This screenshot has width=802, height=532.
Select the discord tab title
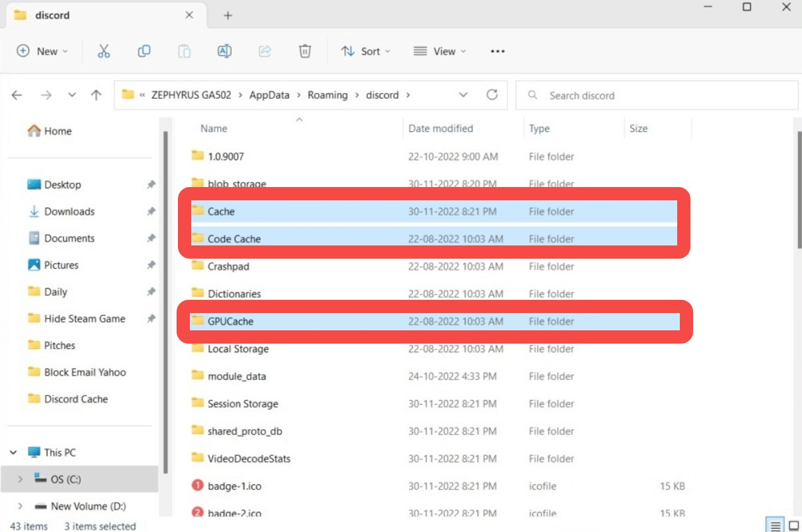(52, 15)
